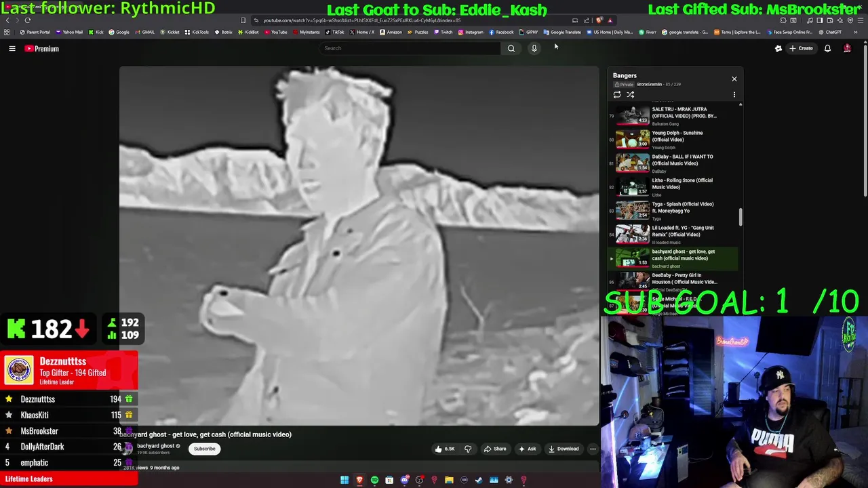Click the browser address bar URL

[362, 20]
